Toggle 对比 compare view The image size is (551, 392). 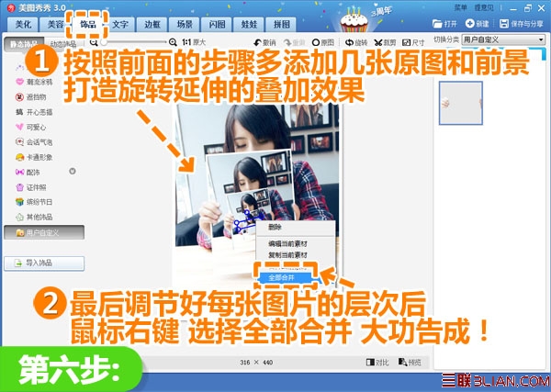point(377,362)
